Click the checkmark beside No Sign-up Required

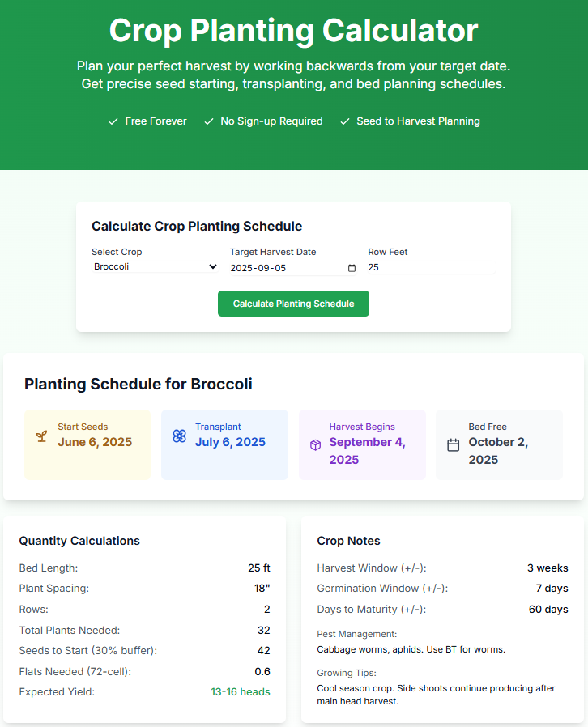pyautogui.click(x=209, y=121)
